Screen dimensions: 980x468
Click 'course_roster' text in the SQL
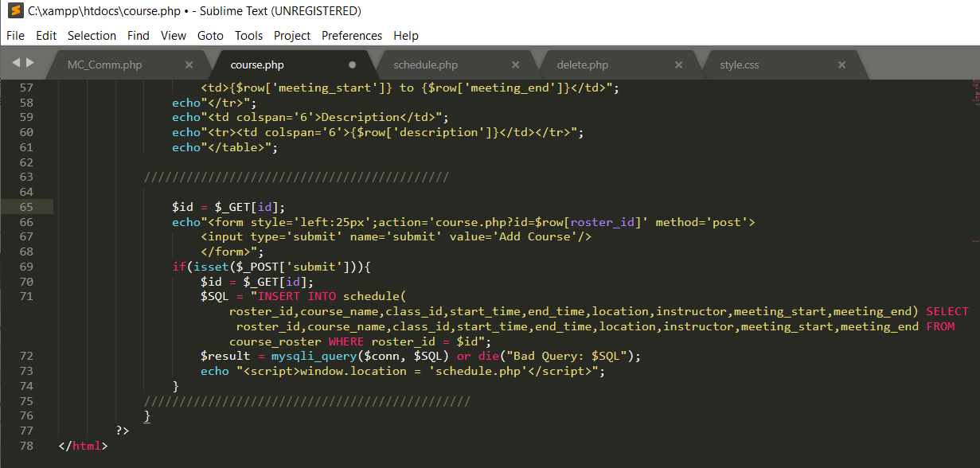coord(275,341)
